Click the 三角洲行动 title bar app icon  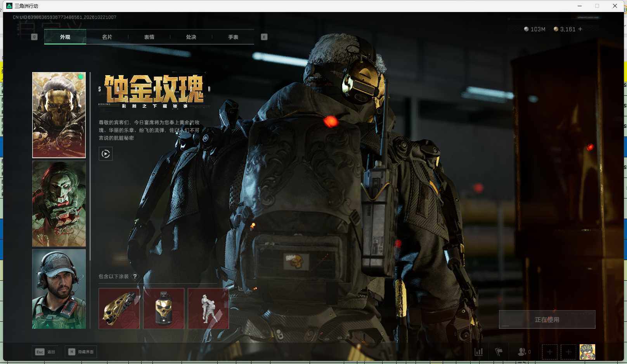(x=9, y=6)
